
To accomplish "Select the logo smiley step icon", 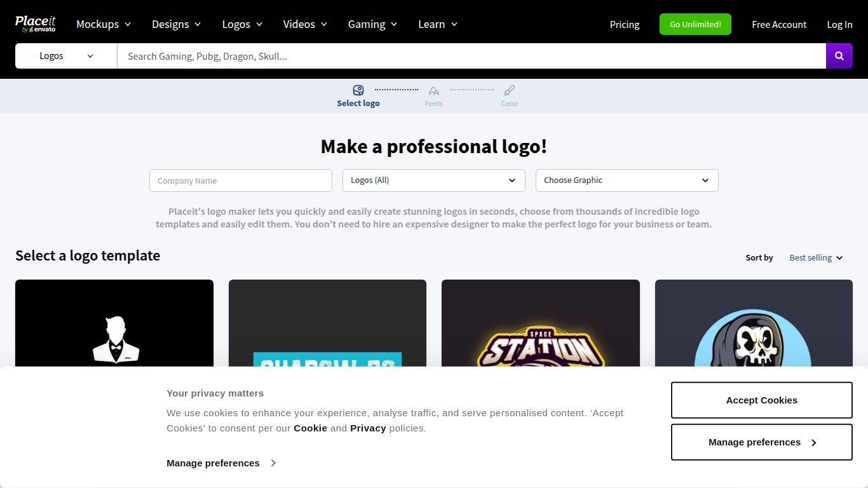I will coord(358,90).
